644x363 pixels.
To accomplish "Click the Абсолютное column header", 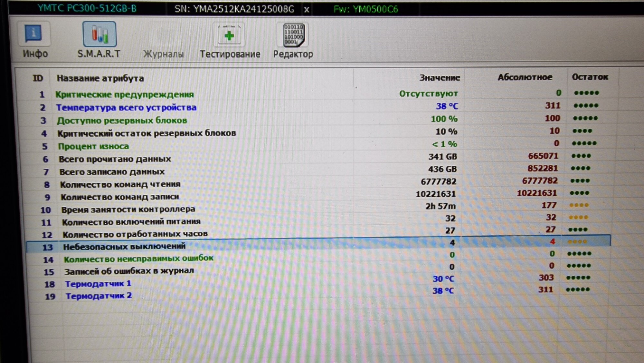I will click(525, 77).
